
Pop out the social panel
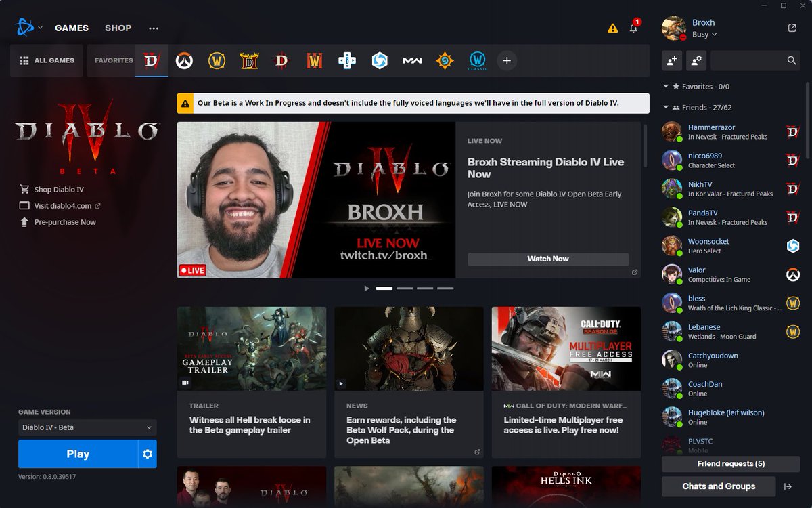tap(792, 28)
